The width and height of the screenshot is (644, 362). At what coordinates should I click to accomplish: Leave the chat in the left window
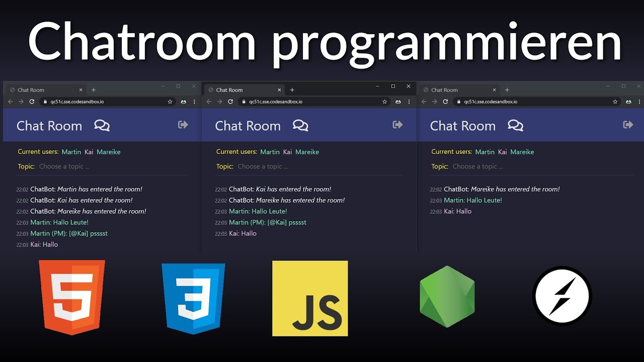[183, 125]
